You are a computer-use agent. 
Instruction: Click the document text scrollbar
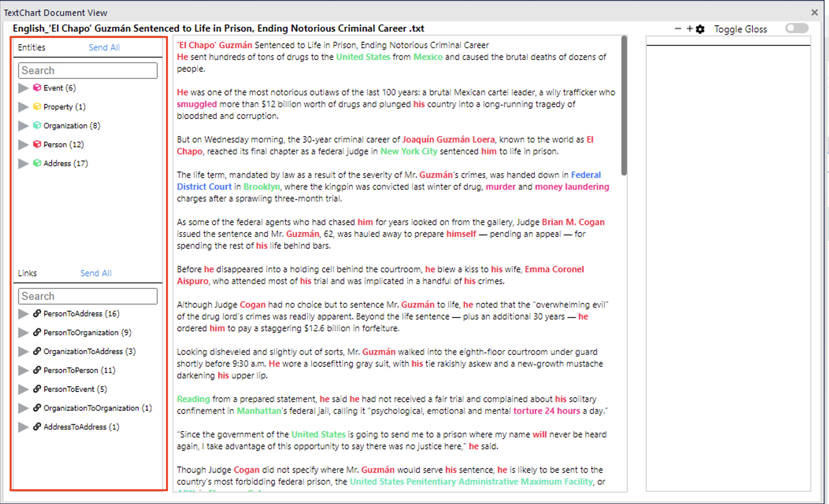click(x=623, y=102)
